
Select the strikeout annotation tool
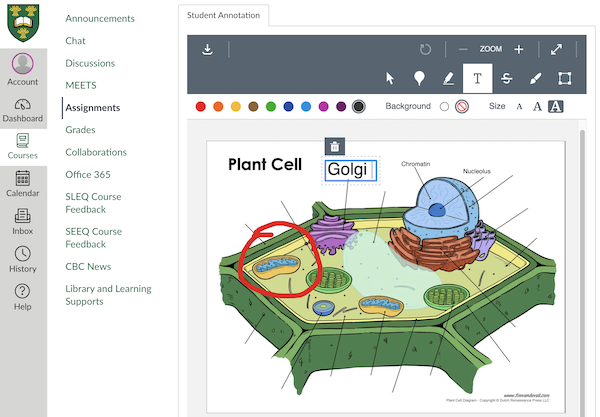(x=506, y=78)
